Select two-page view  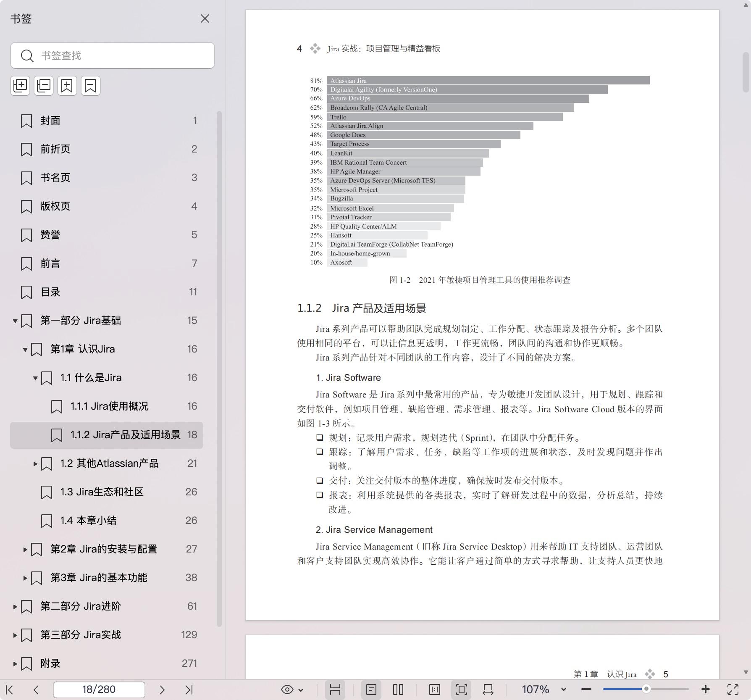[398, 689]
